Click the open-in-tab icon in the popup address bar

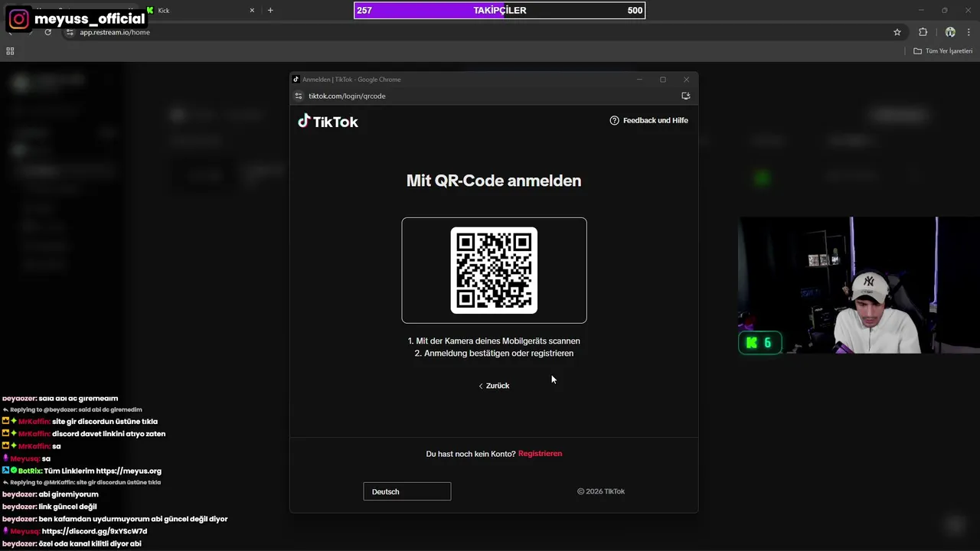pos(686,96)
